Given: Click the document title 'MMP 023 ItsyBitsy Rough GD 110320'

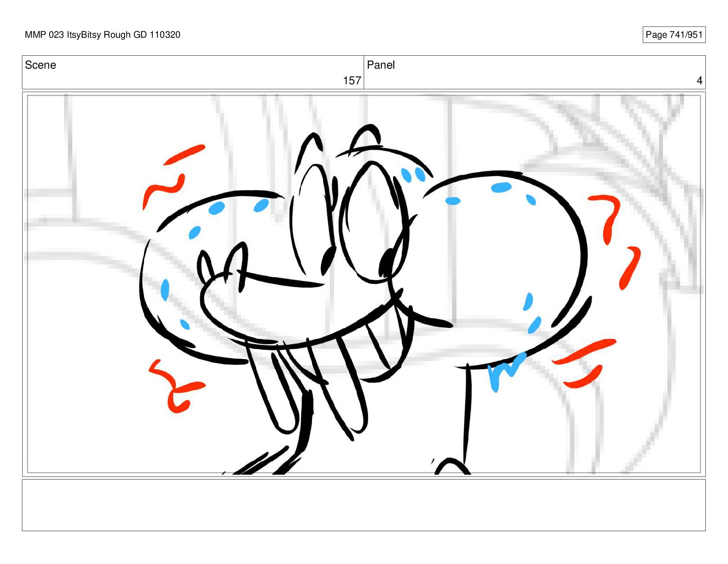Looking at the screenshot, I should tap(103, 35).
